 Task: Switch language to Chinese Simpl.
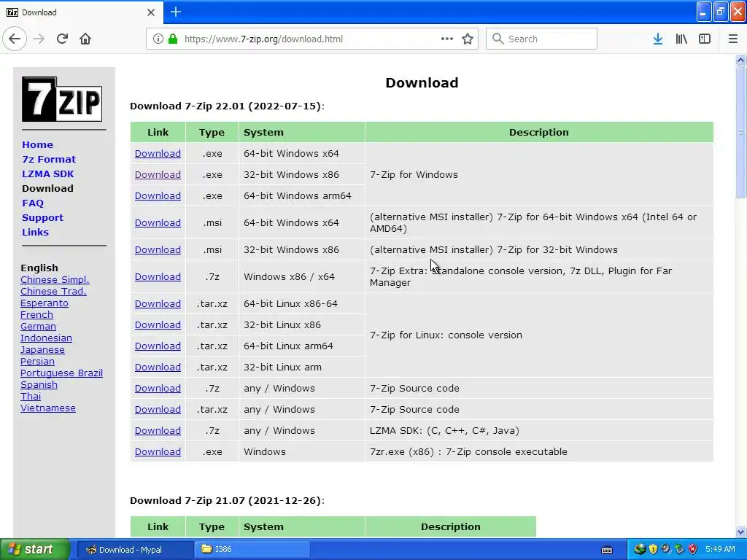click(55, 279)
